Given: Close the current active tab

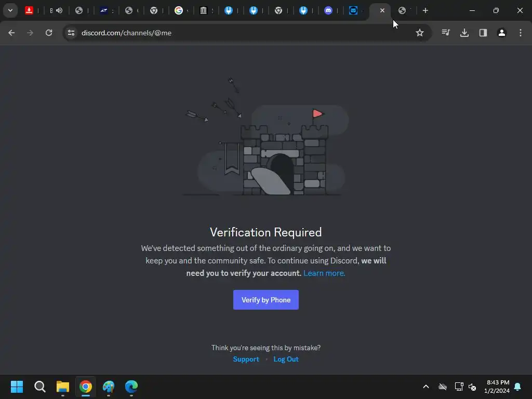Looking at the screenshot, I should (382, 10).
